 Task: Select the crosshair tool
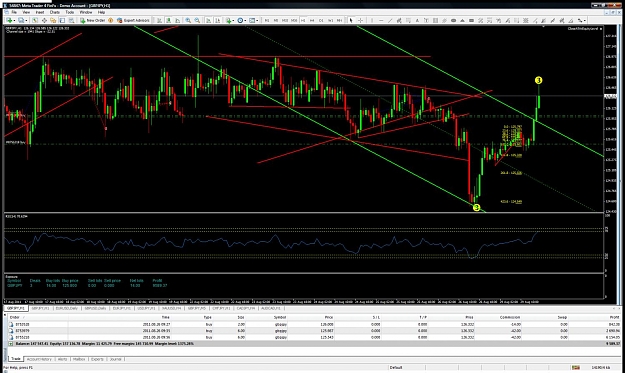coord(360,20)
